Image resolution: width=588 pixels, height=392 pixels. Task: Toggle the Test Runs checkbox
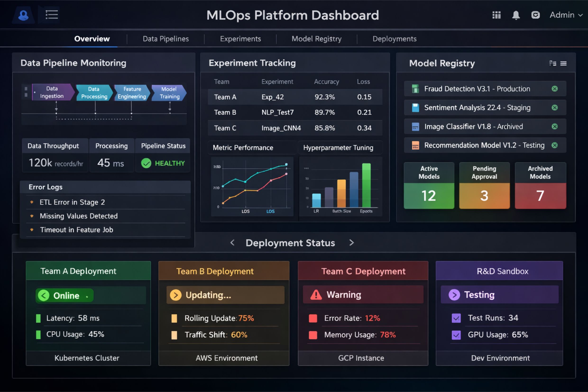coord(456,318)
